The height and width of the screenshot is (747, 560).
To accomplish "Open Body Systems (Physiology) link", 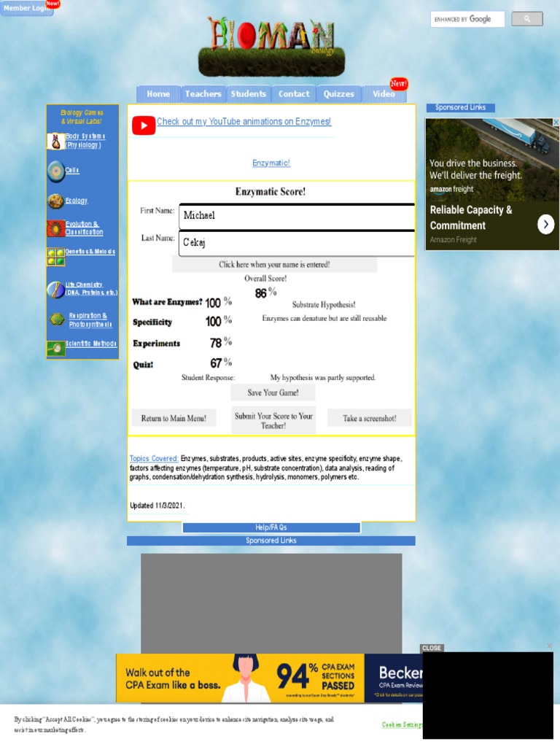I will [x=85, y=141].
